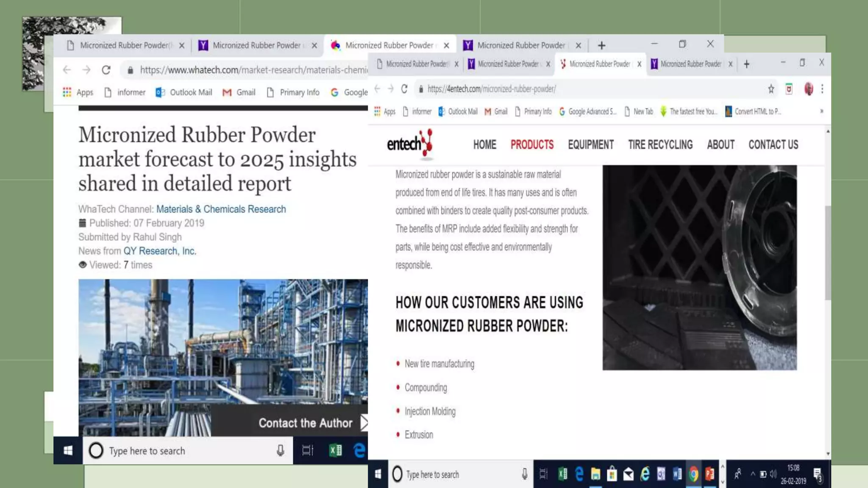Open the Microsoft Store taskbar icon
The width and height of the screenshot is (868, 488).
pyautogui.click(x=612, y=474)
